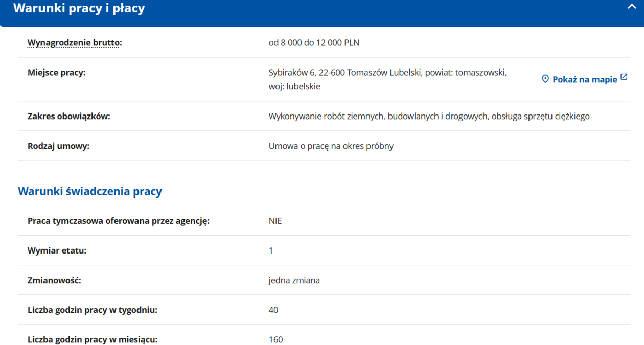This screenshot has width=644, height=345.
Task: Click the 160 monthly hours value
Action: (275, 340)
